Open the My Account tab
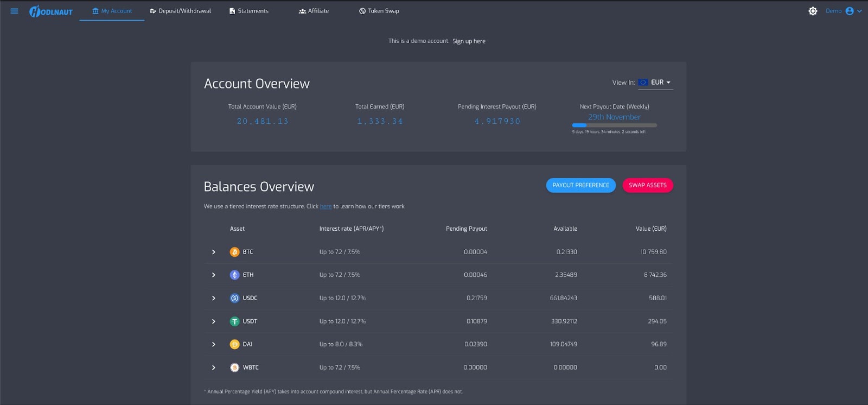 point(112,11)
